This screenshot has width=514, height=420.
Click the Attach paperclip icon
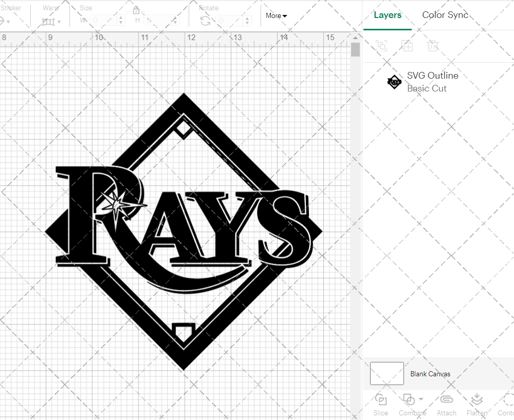447,400
